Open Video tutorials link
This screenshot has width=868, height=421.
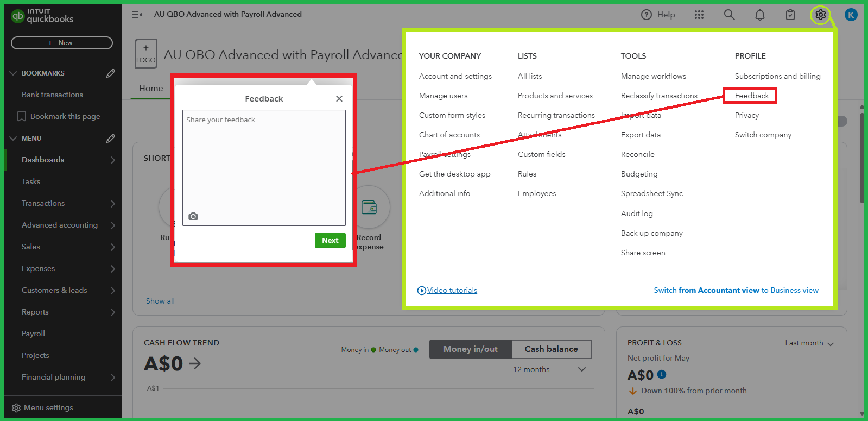pyautogui.click(x=452, y=290)
